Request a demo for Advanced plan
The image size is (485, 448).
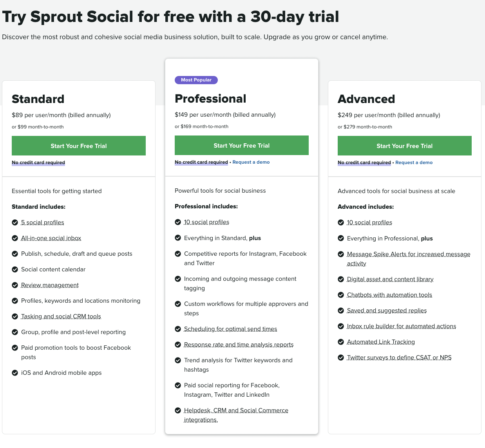(x=414, y=163)
